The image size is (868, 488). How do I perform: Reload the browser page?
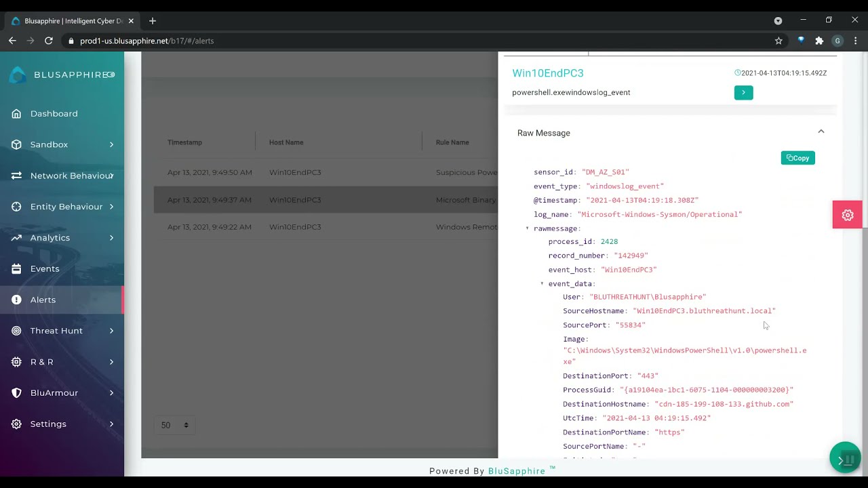tap(49, 41)
